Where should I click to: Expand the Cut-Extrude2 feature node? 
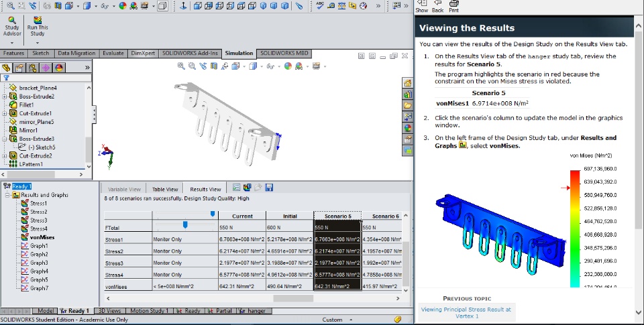(x=5, y=155)
